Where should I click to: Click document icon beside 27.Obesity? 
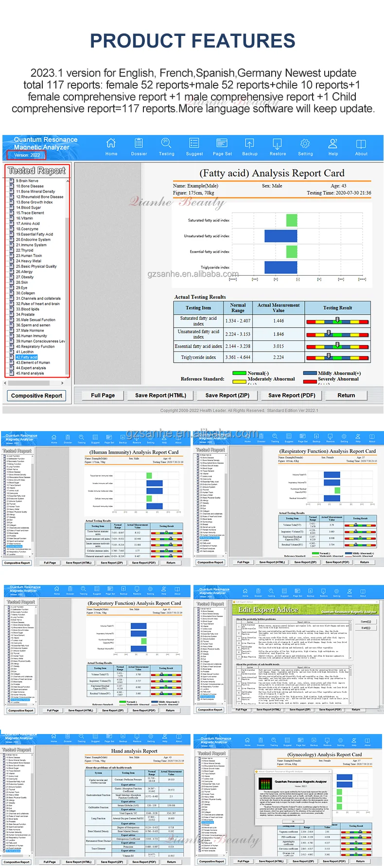[12, 277]
